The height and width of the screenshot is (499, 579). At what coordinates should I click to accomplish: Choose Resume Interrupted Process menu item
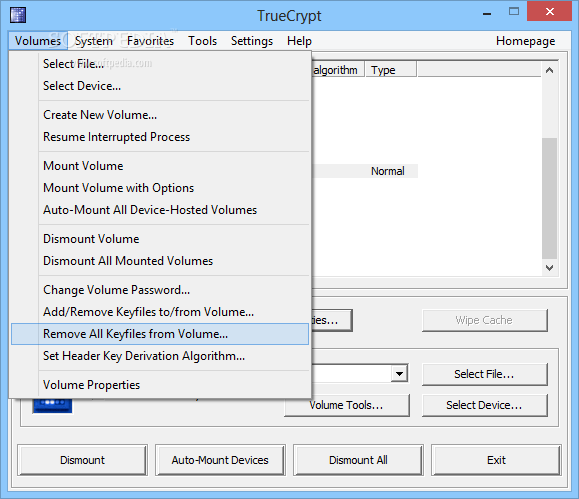(160, 137)
